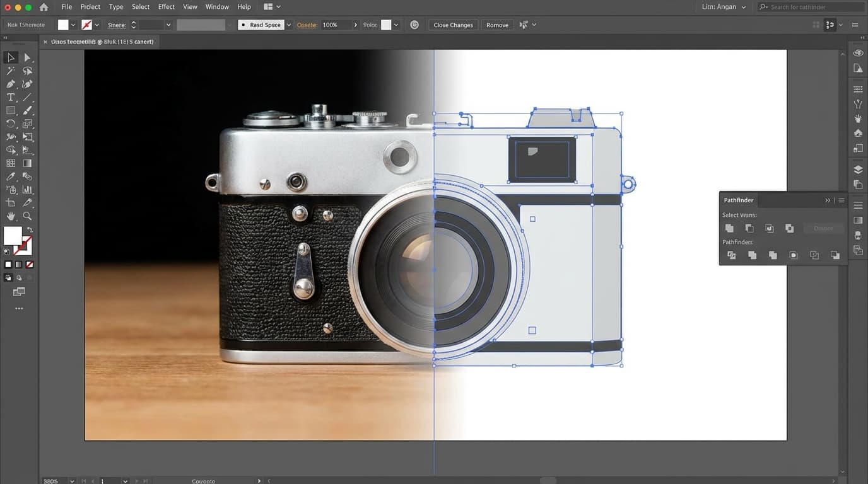This screenshot has height=484, width=868.
Task: Select the Pen tool in the toolbar
Action: tap(10, 84)
